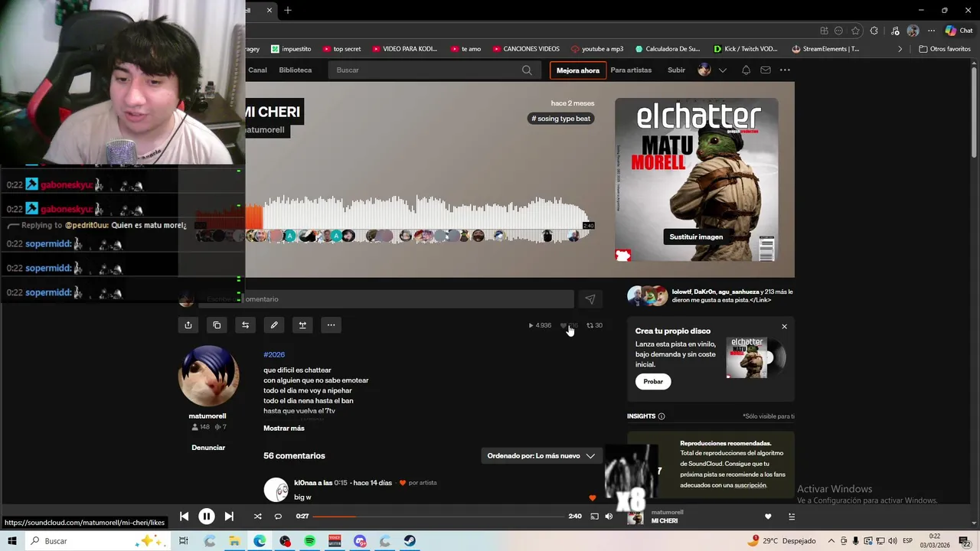The width and height of the screenshot is (980, 551).
Task: Open the SoundCloud notifications bell
Action: 746,70
